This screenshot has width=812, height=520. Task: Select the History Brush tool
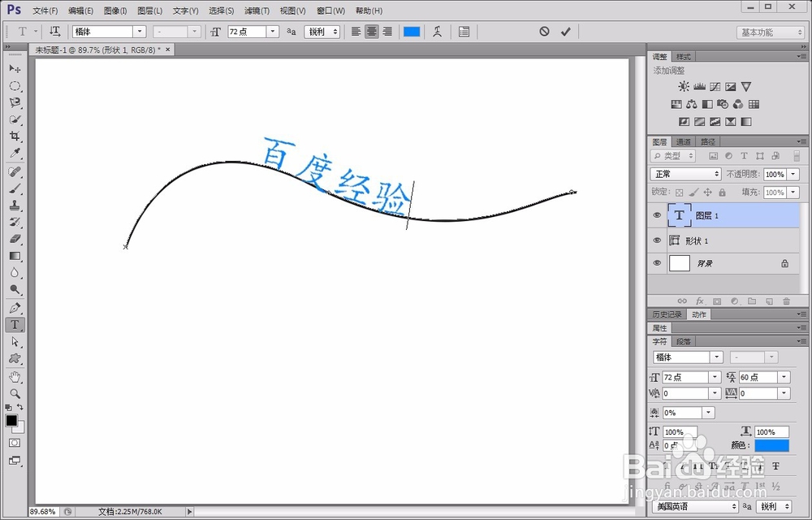pyautogui.click(x=15, y=222)
